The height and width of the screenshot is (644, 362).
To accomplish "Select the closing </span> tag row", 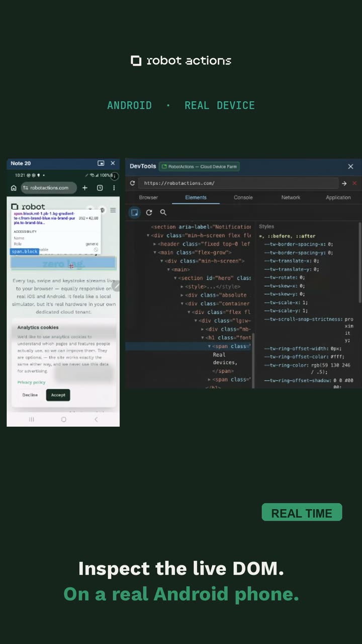I will click(x=223, y=371).
